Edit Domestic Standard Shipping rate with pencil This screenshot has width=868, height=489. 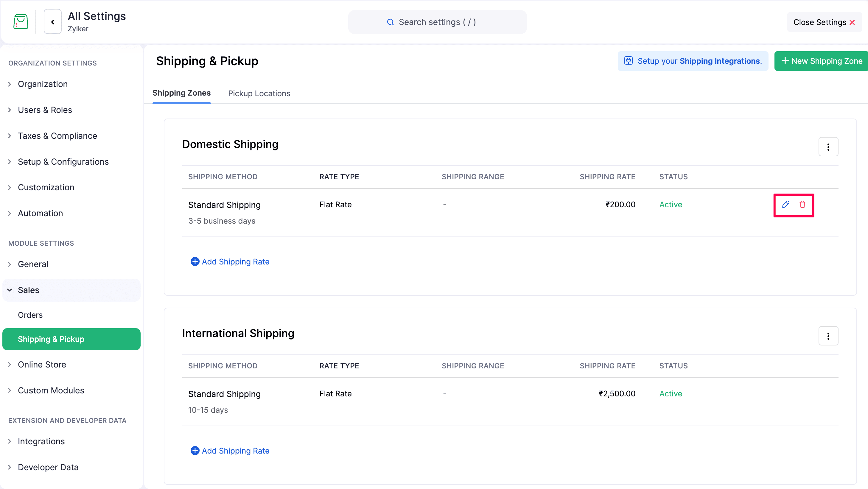(x=785, y=204)
